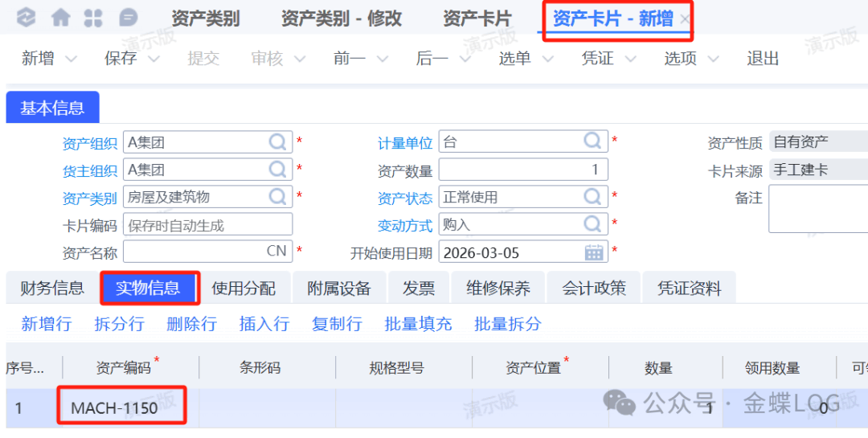Open the four-square apps grid icon

point(93,18)
